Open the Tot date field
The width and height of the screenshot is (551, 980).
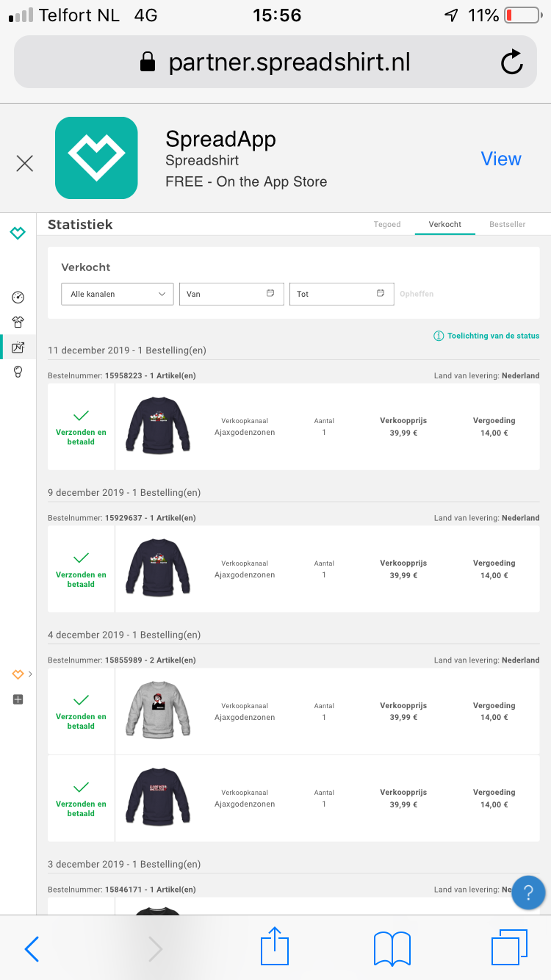342,294
